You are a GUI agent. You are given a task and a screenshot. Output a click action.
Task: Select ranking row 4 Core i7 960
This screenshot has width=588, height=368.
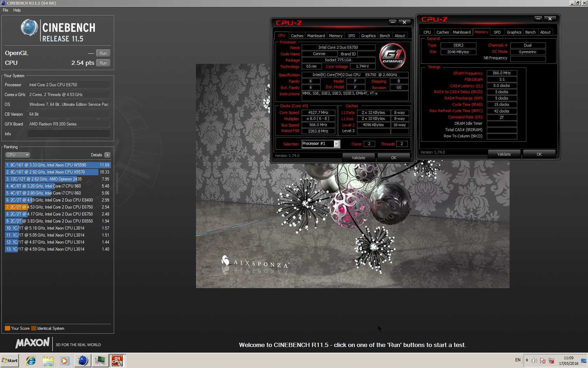(x=58, y=186)
